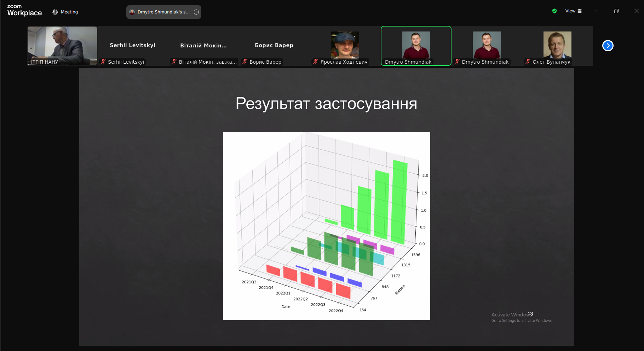This screenshot has width=644, height=351.
Task: Select Serhii Levitskyi participant tile
Action: (x=133, y=46)
